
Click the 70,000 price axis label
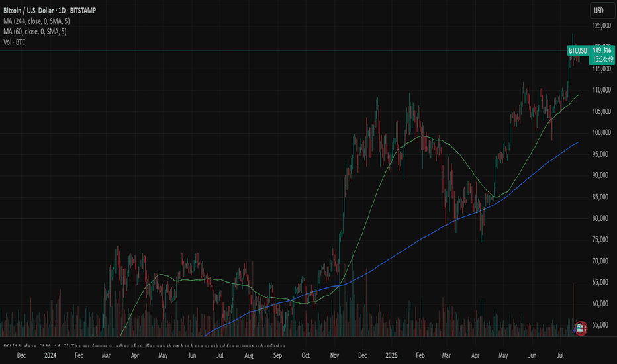pos(602,261)
